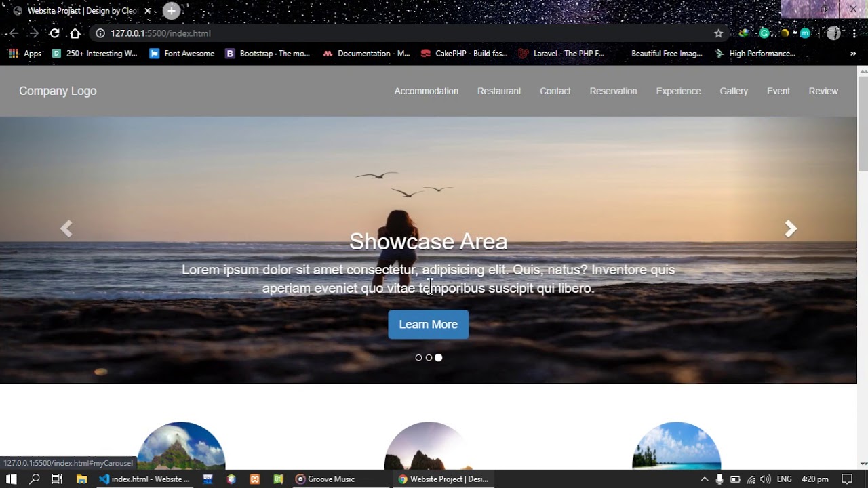This screenshot has width=868, height=488.
Task: Open the Review nav link
Action: click(x=823, y=91)
